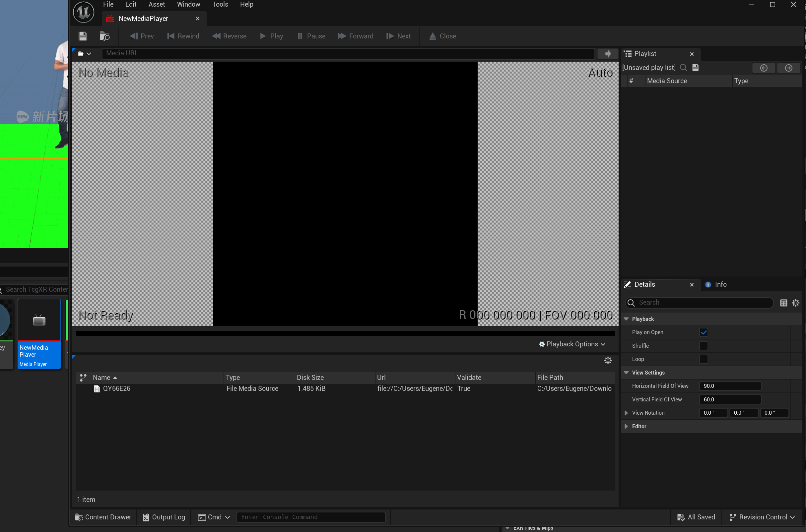The image size is (806, 532).
Task: Open file list view options gear
Action: pyautogui.click(x=608, y=360)
